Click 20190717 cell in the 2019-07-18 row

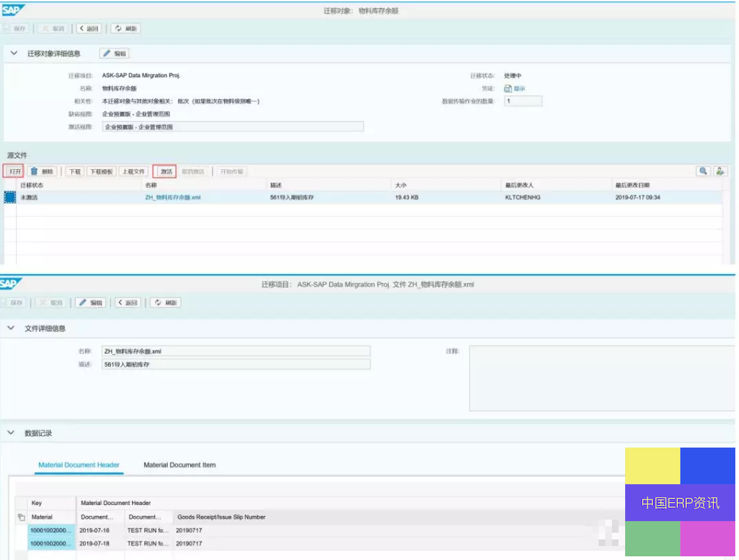tap(189, 544)
